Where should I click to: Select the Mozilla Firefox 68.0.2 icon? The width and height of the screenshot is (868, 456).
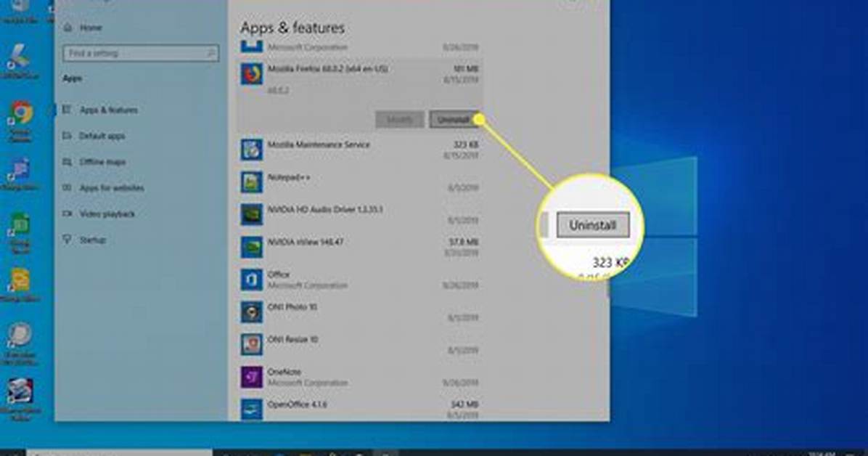[251, 74]
